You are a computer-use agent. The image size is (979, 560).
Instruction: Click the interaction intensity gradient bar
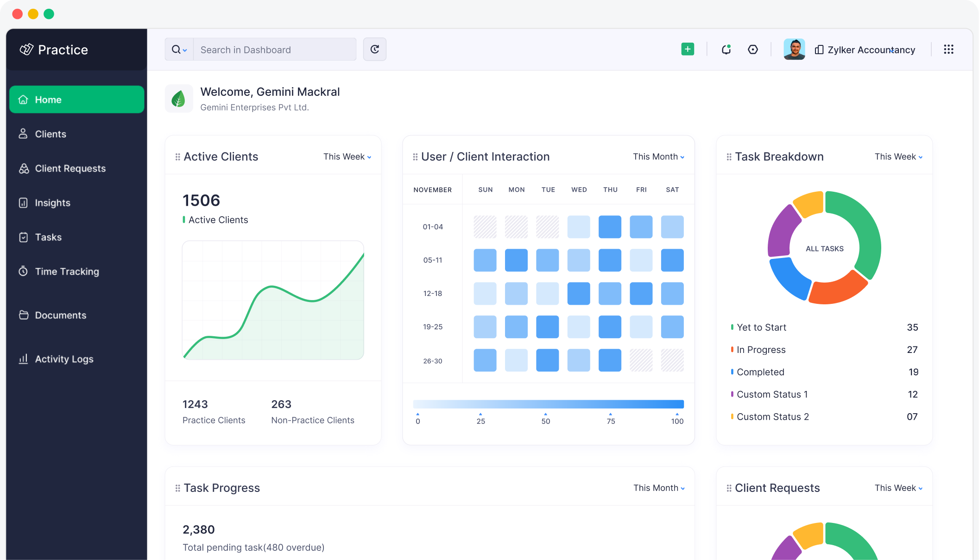[x=548, y=404]
